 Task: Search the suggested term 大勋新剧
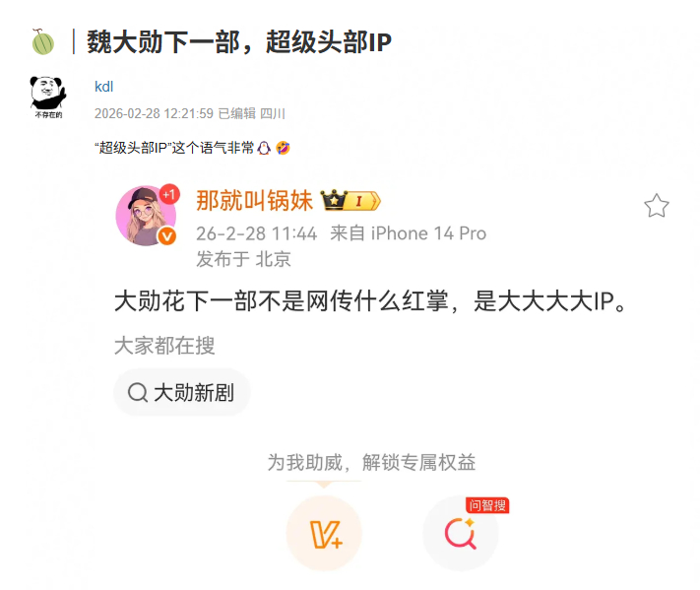pos(182,393)
